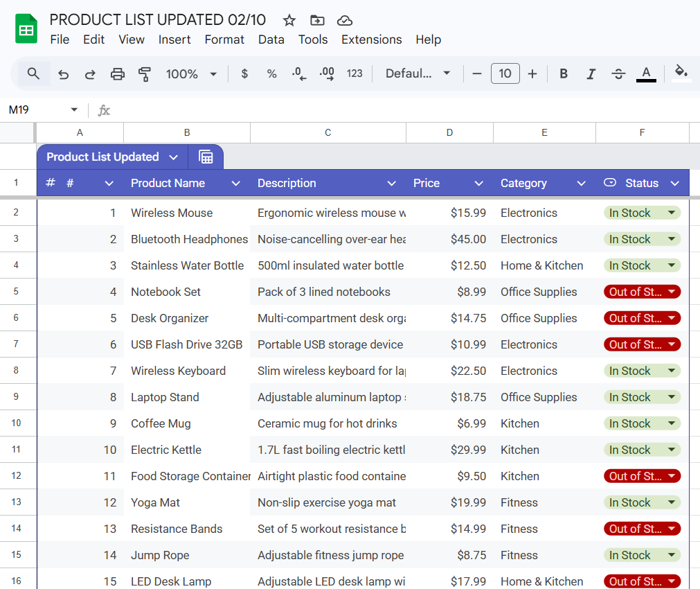Change Yoga Mat status chip

642,503
